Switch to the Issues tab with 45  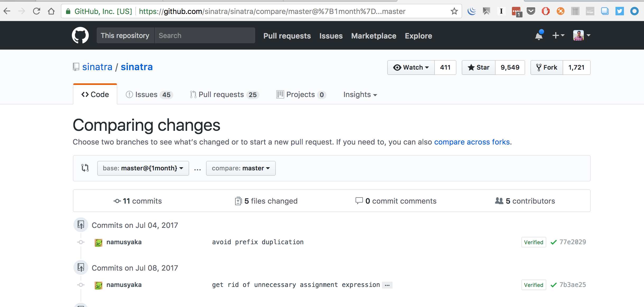pyautogui.click(x=149, y=95)
